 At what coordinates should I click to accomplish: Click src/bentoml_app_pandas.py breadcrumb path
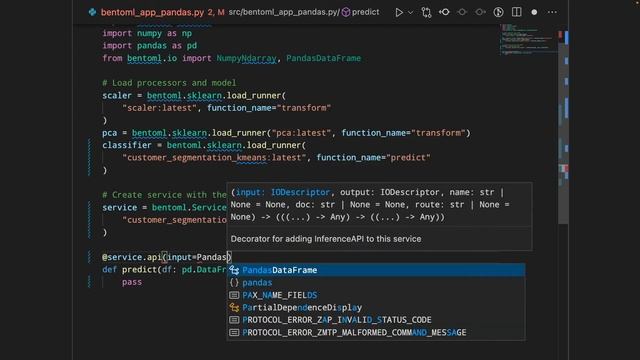(x=283, y=12)
